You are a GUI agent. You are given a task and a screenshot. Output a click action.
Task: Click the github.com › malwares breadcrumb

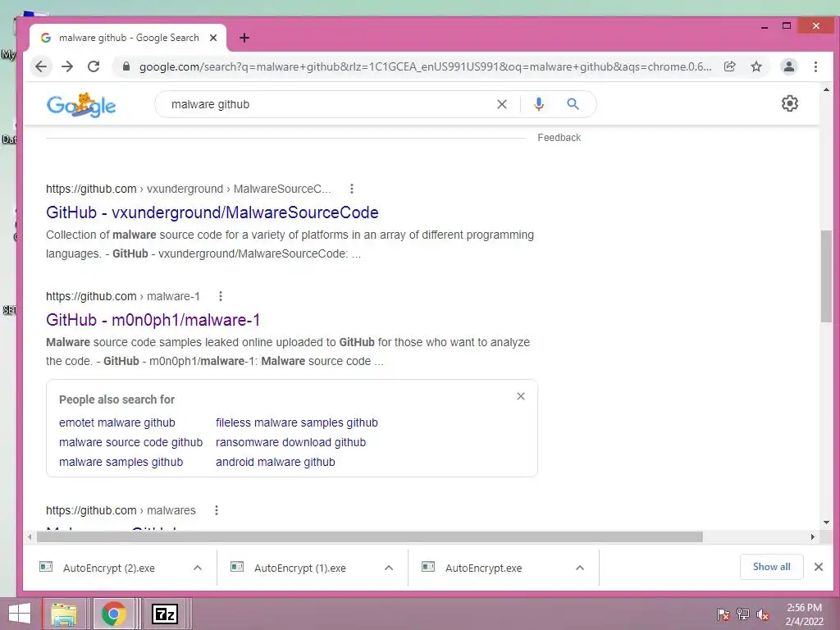(121, 510)
